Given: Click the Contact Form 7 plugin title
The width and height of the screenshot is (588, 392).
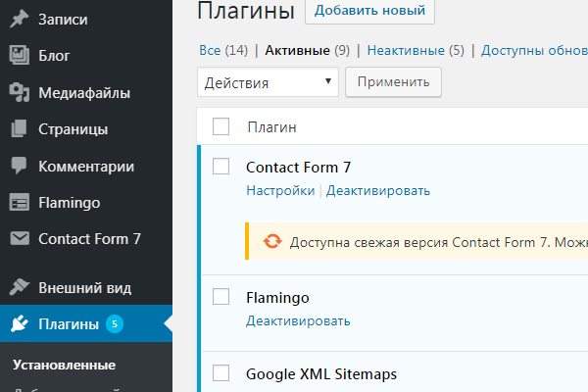Looking at the screenshot, I should pyautogui.click(x=299, y=168).
